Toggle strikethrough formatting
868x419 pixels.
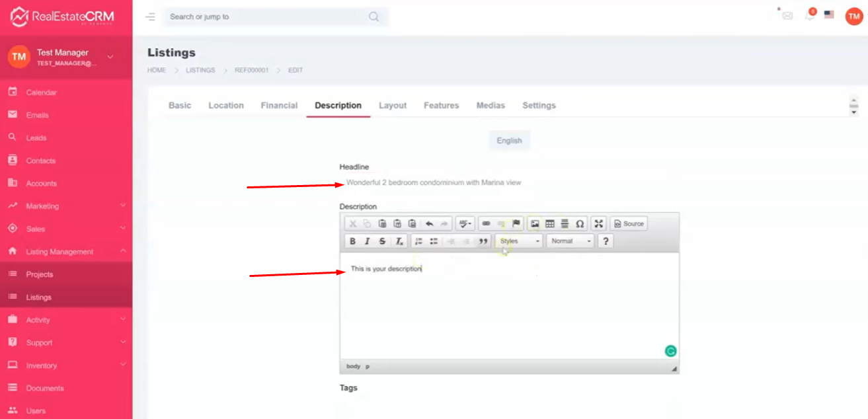coord(382,241)
